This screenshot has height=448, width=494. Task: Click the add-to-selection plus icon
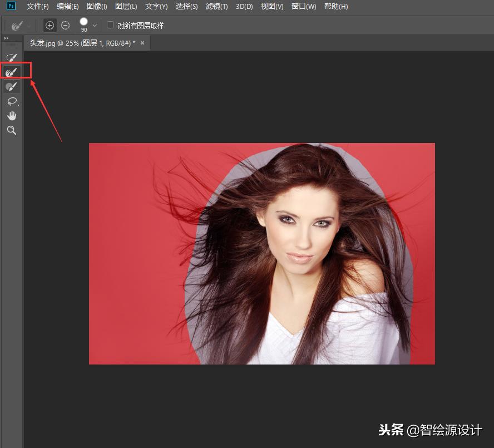(50, 26)
